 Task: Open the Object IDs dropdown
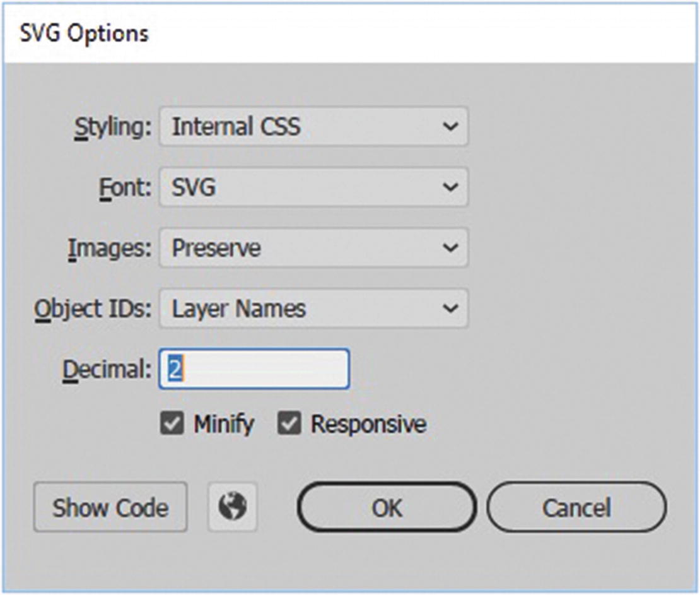click(x=312, y=309)
